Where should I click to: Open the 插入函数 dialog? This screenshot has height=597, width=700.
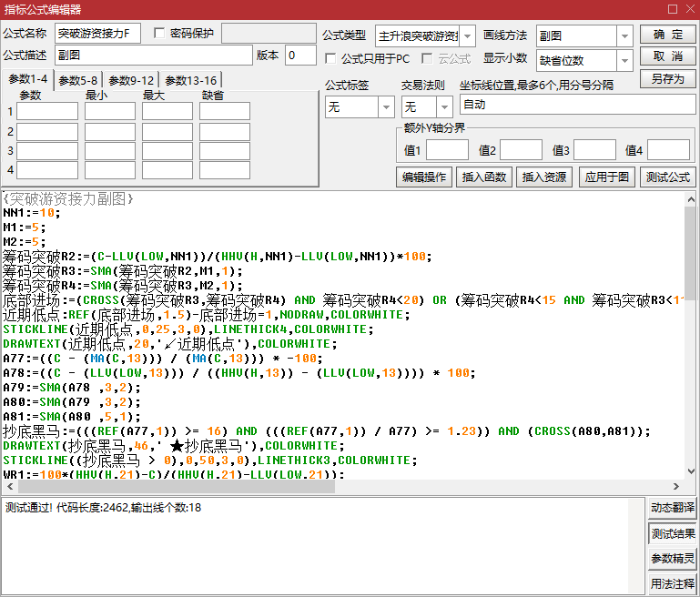tap(486, 177)
